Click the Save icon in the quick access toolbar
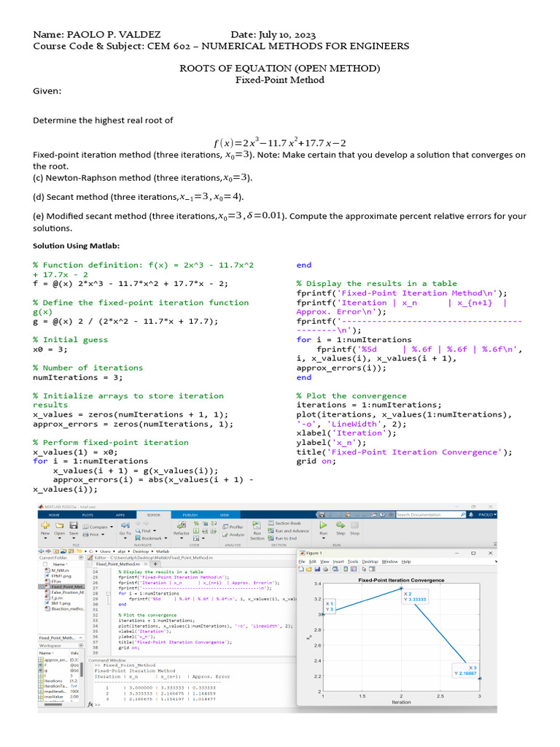 [322, 514]
